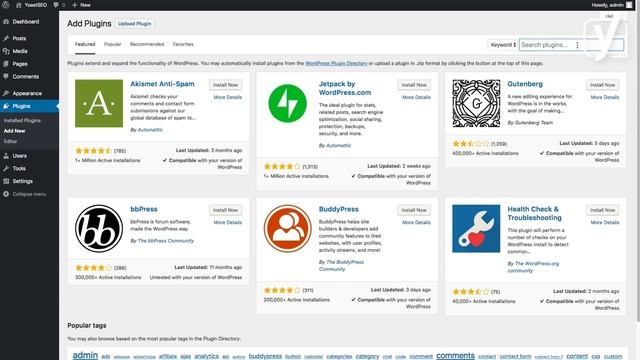Click the Comments sidebar icon
The width and height of the screenshot is (640, 360).
[x=6, y=76]
